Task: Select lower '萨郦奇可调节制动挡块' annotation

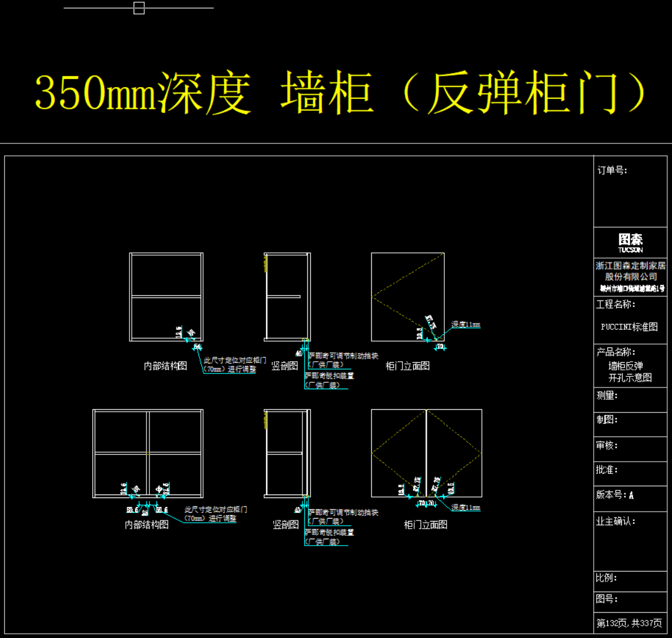Action: (343, 517)
